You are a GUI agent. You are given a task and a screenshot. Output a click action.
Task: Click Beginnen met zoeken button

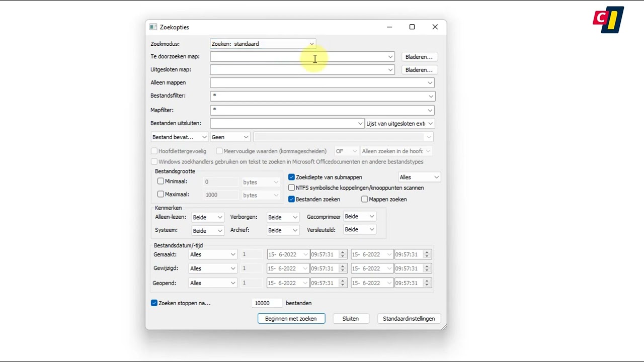point(291,319)
